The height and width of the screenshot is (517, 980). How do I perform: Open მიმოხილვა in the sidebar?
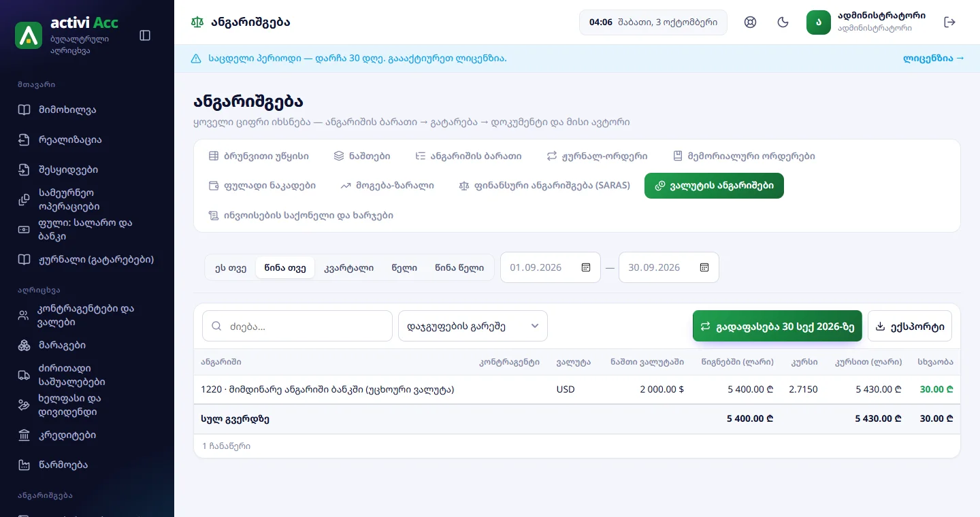[87, 110]
